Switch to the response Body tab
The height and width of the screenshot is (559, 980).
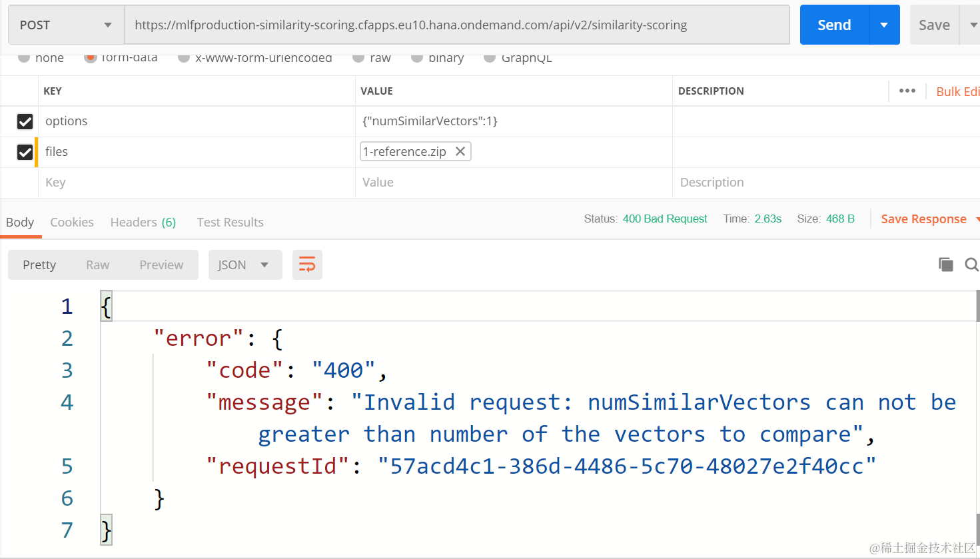tap(20, 222)
